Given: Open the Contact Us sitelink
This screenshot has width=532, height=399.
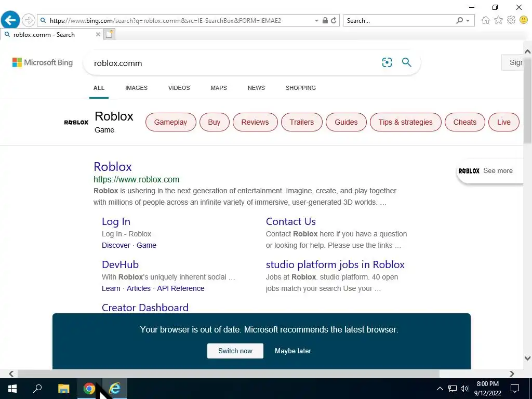Looking at the screenshot, I should point(291,221).
